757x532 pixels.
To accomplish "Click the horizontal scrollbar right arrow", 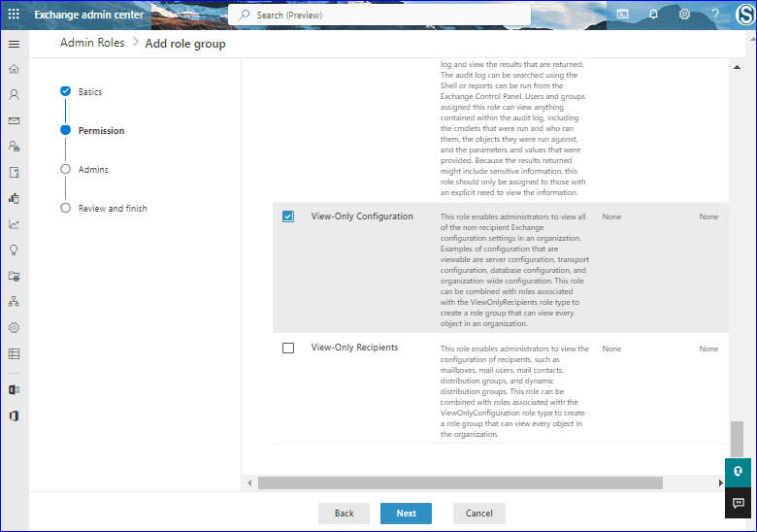I will coord(720,482).
